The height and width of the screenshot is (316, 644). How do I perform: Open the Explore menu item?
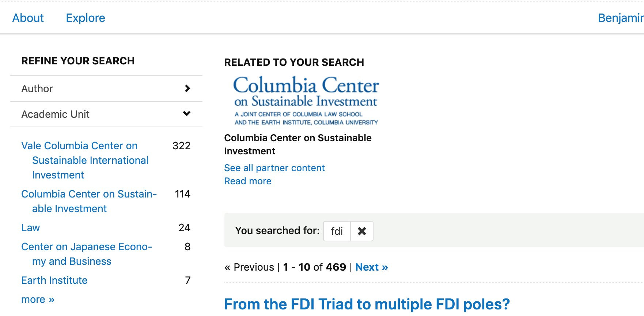[86, 18]
